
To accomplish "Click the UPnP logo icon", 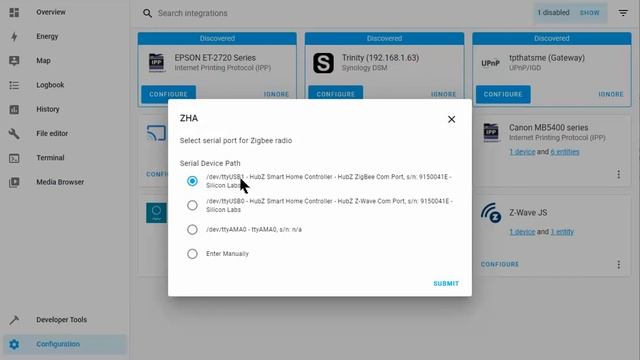I will click(490, 63).
